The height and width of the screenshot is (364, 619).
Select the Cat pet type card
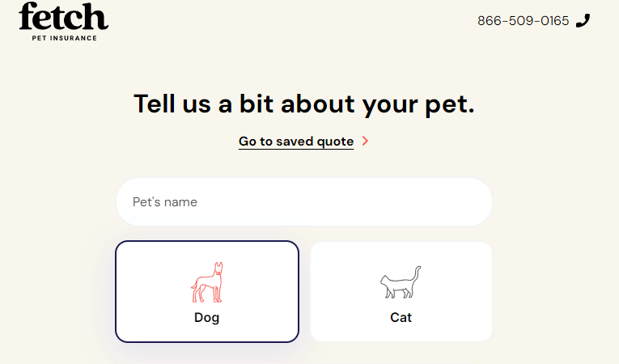tap(401, 291)
